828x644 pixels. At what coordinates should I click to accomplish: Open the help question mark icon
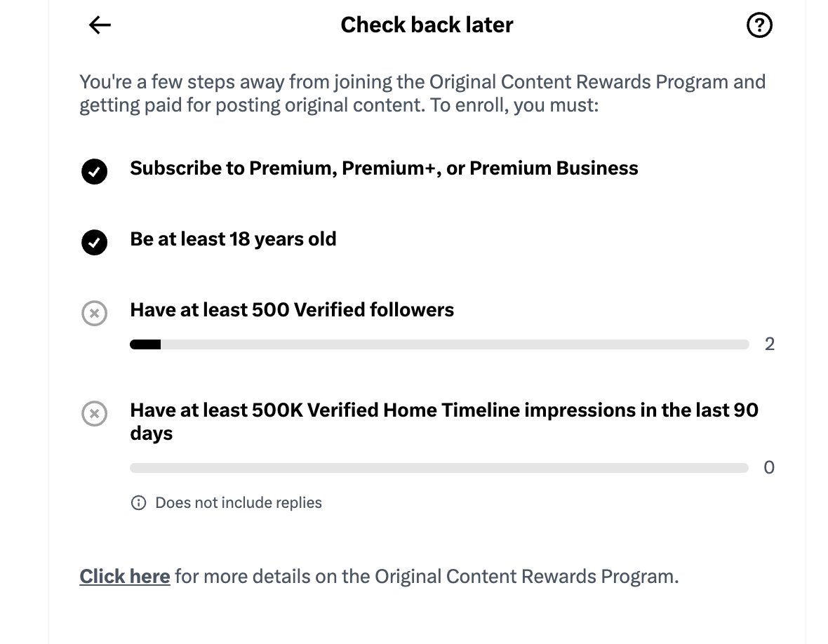(759, 25)
